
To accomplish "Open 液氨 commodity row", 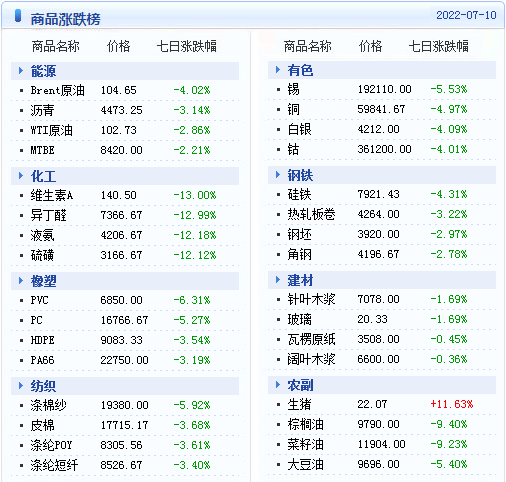I will (125, 235).
